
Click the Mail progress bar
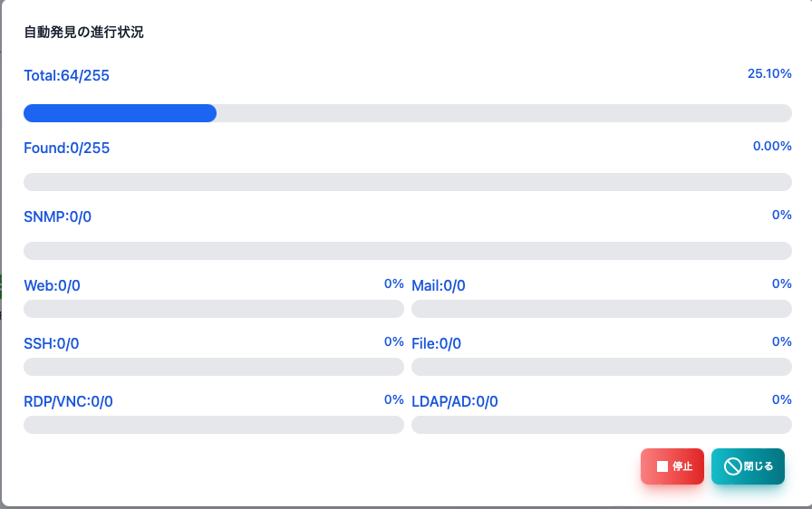[x=602, y=309]
